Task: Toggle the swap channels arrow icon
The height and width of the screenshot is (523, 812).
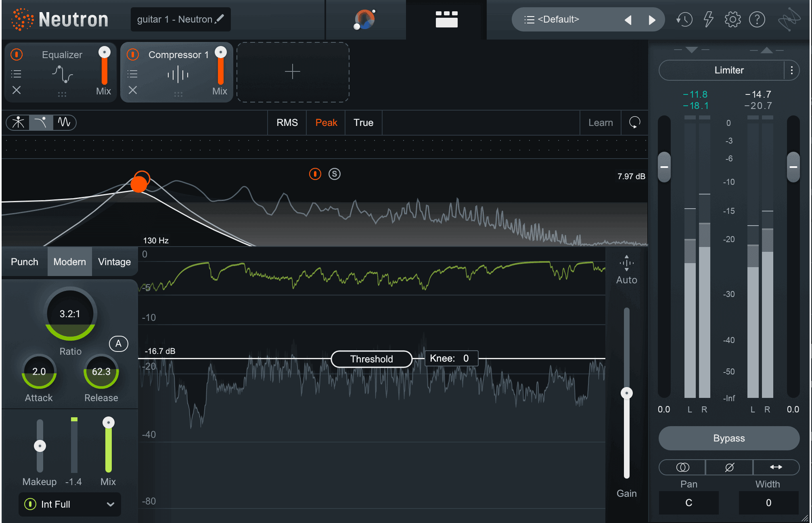Action: click(x=776, y=467)
